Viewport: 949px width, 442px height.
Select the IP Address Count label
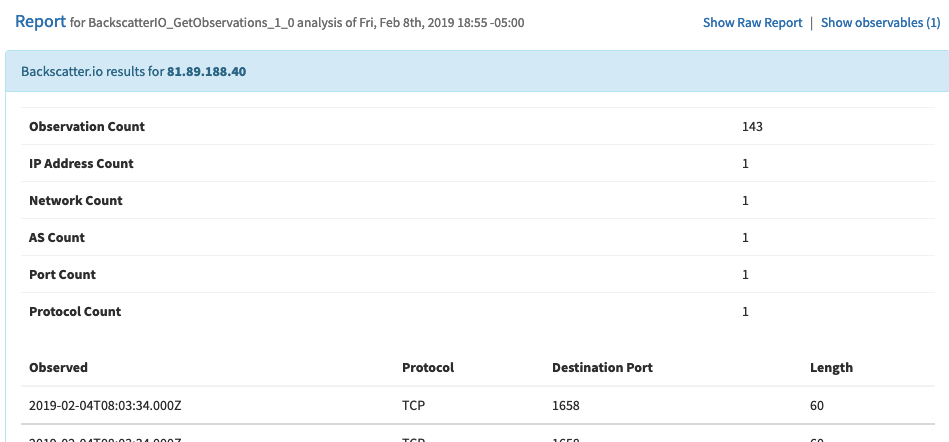pyautogui.click(x=81, y=164)
